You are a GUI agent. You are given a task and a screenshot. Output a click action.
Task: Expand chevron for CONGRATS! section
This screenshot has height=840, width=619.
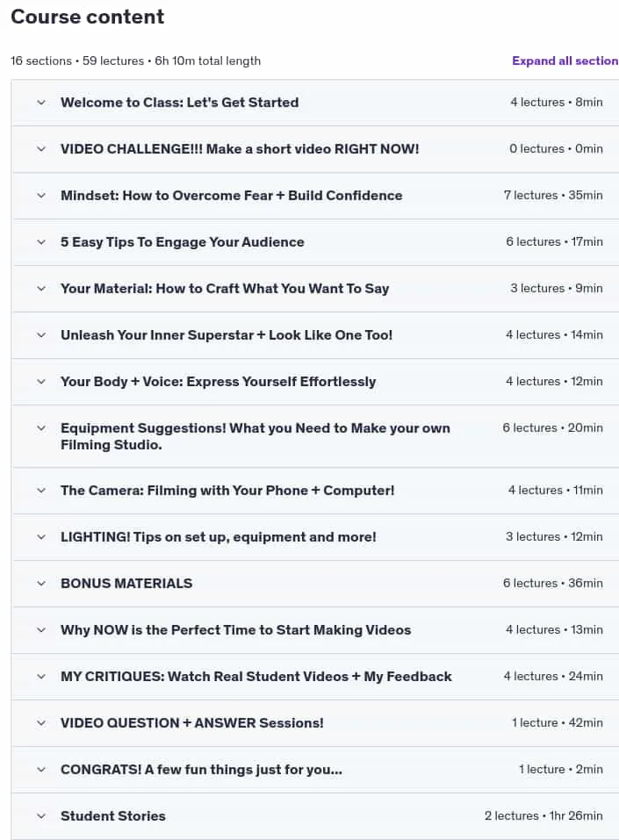click(x=41, y=770)
